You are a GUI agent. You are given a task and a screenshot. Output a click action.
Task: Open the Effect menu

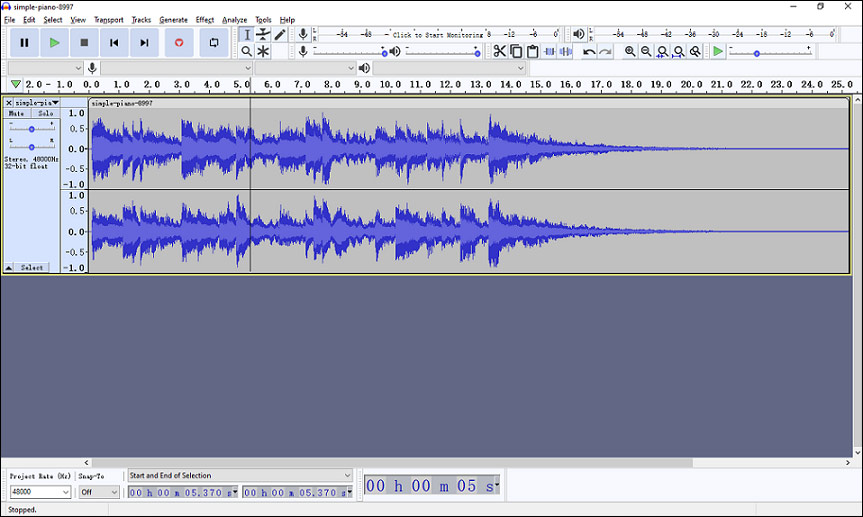pos(205,20)
